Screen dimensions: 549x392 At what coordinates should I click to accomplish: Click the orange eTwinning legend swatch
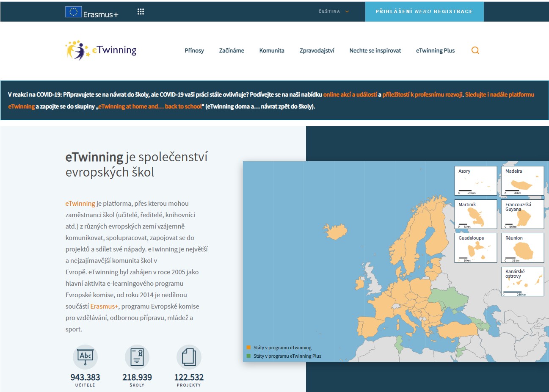[249, 348]
